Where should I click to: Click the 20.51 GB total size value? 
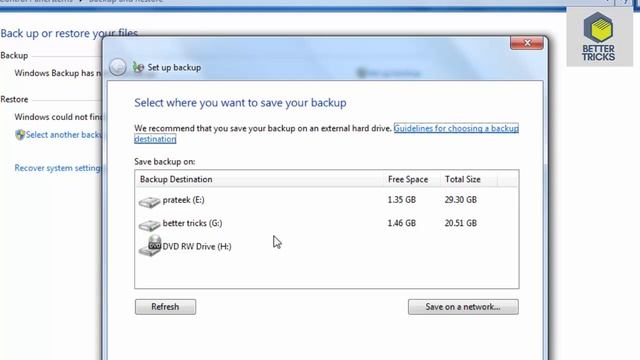click(460, 223)
